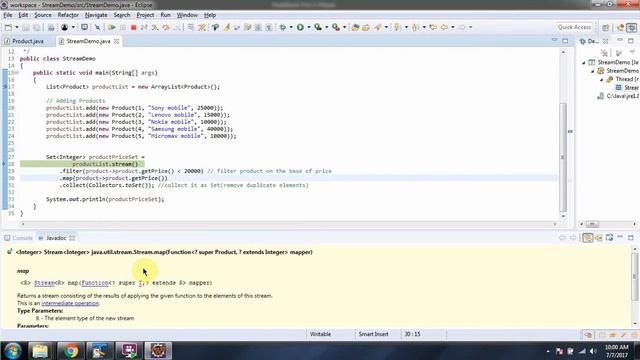Select the Debug perspective button
The width and height of the screenshot is (640, 360).
click(631, 27)
